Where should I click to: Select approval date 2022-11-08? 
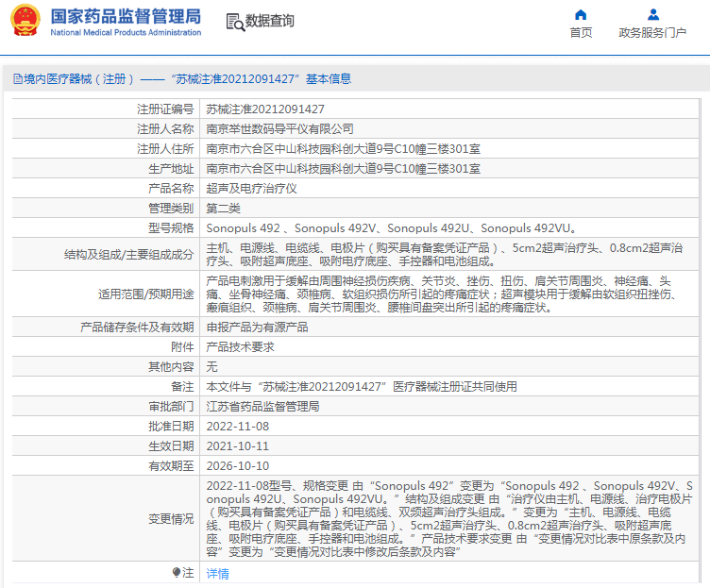coord(238,427)
